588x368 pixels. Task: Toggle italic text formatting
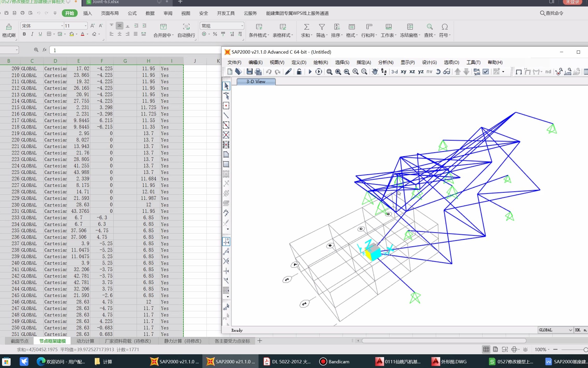32,34
